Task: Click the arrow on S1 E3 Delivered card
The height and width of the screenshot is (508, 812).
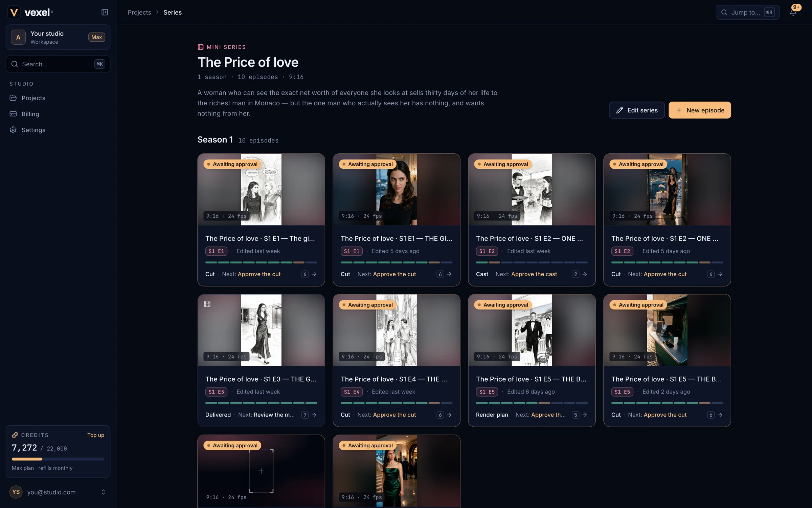Action: tap(314, 415)
